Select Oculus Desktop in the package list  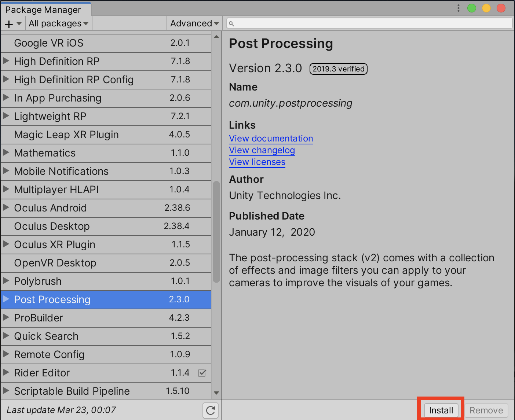pyautogui.click(x=52, y=226)
